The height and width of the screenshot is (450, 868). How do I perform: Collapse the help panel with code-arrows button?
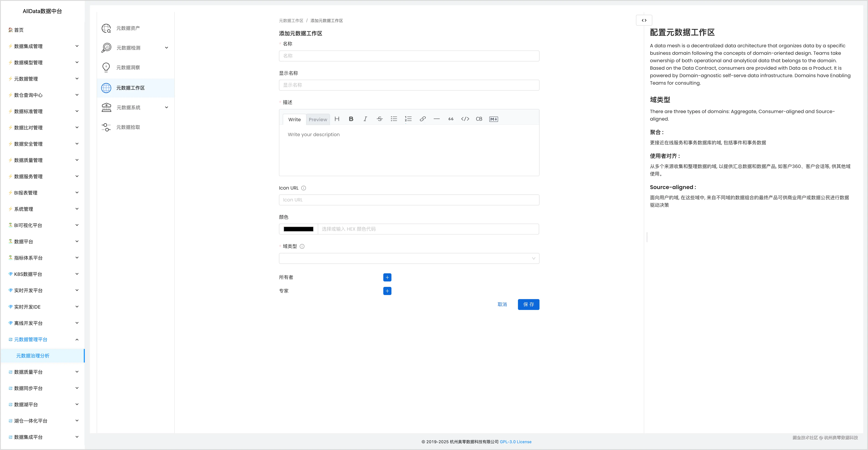coord(644,20)
